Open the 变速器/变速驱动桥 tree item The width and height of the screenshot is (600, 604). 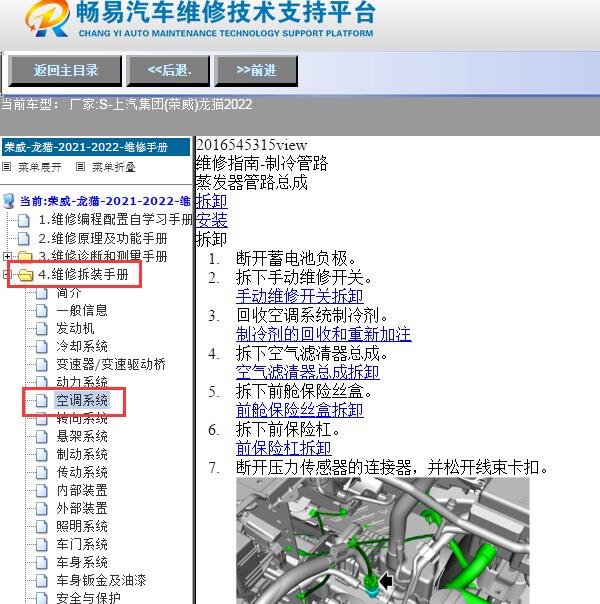coord(111,364)
